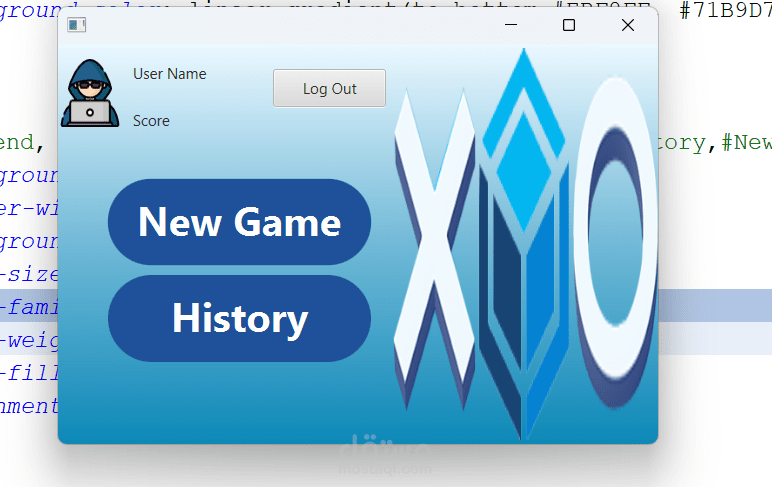
Task: Close the game window
Action: coord(628,25)
